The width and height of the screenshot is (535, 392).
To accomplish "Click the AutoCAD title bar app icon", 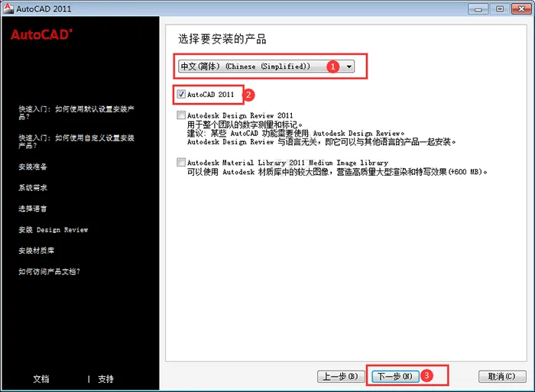I will [x=8, y=8].
